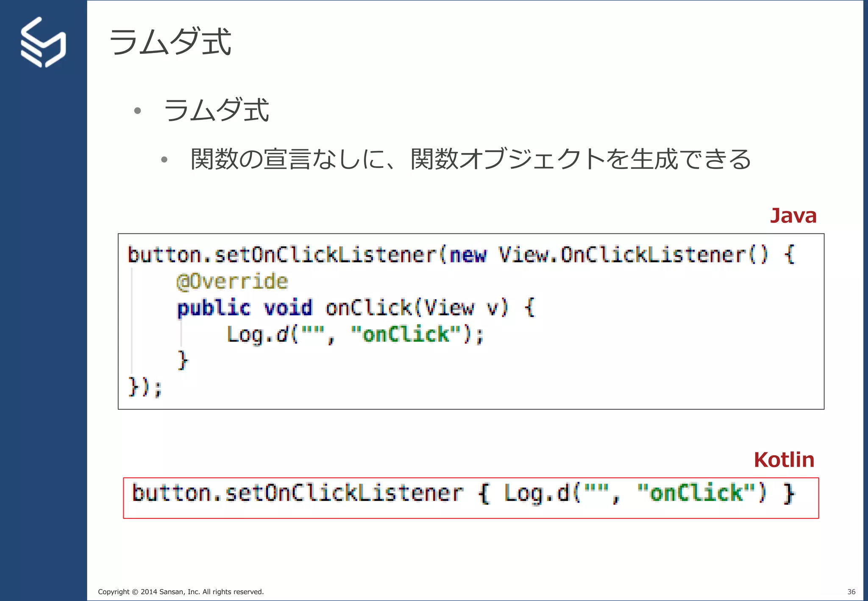This screenshot has width=868, height=601.
Task: Click the closing '});' in Java code
Action: coord(145,387)
